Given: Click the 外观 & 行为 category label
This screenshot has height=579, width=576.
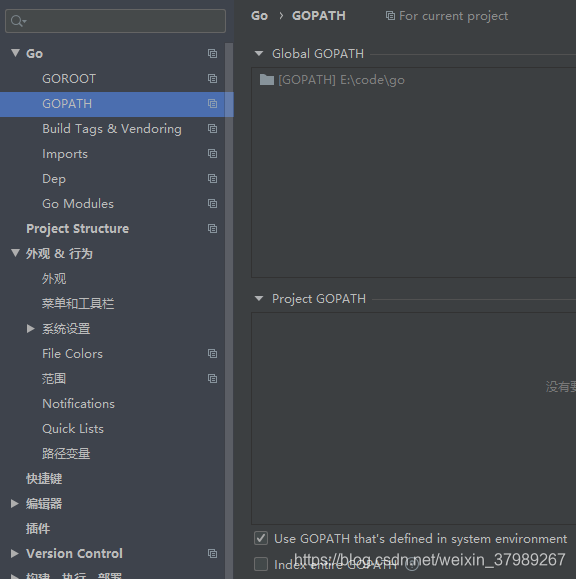Looking at the screenshot, I should click(59, 254).
